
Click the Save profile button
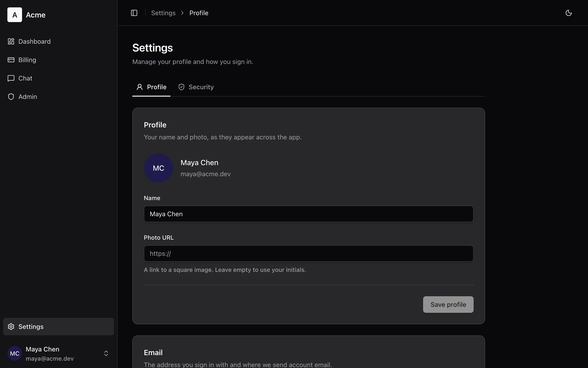[x=448, y=304]
